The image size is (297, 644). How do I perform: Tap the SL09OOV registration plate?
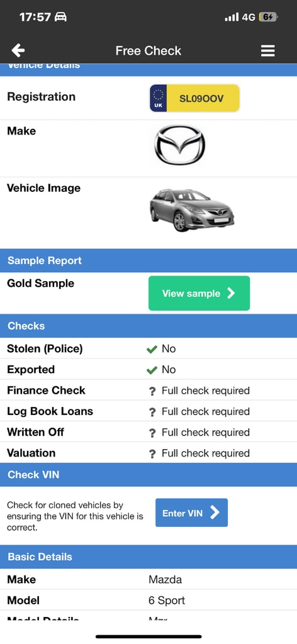pos(194,98)
